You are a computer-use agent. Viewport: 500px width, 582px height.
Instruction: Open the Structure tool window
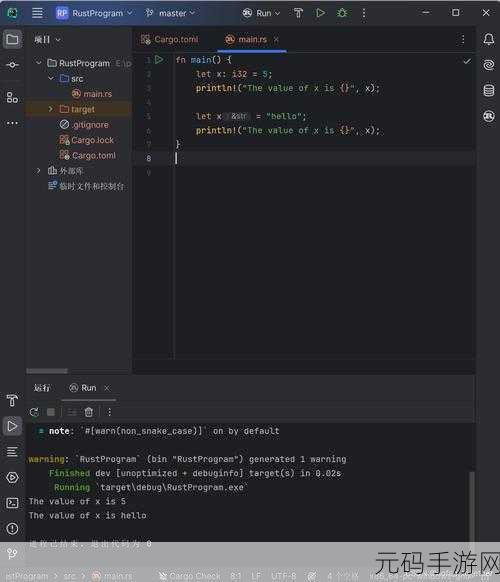[12, 97]
